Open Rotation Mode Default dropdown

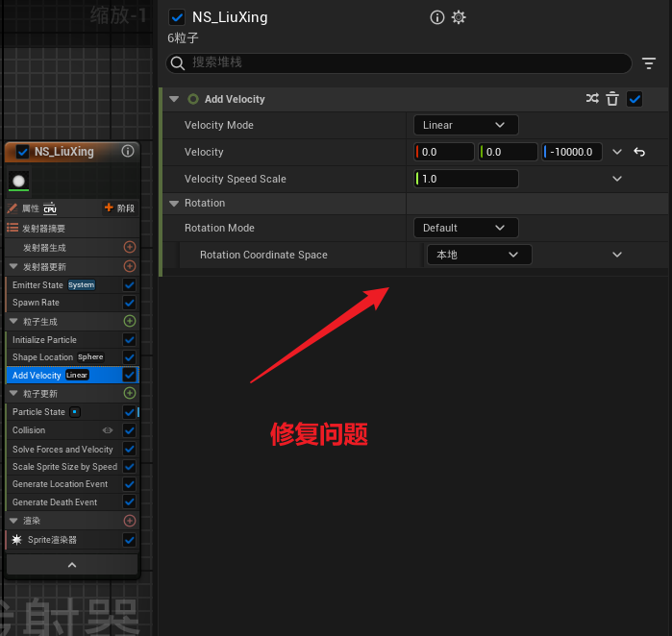pos(466,228)
